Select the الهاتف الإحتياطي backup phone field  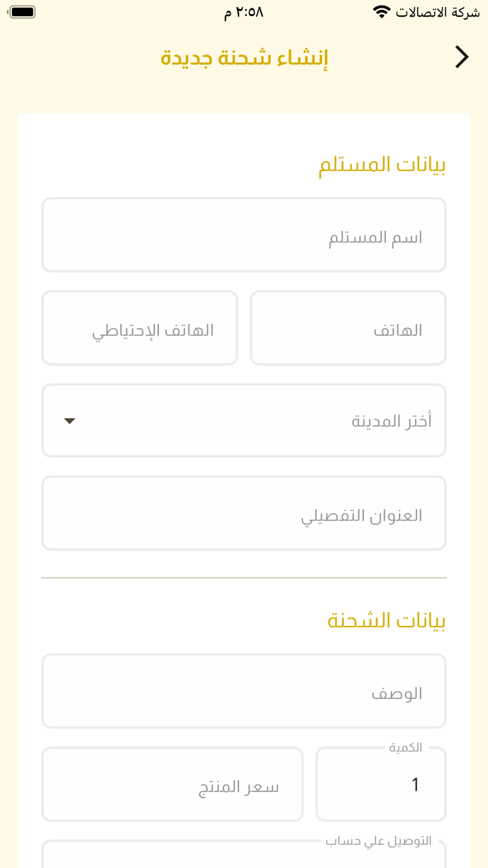139,328
